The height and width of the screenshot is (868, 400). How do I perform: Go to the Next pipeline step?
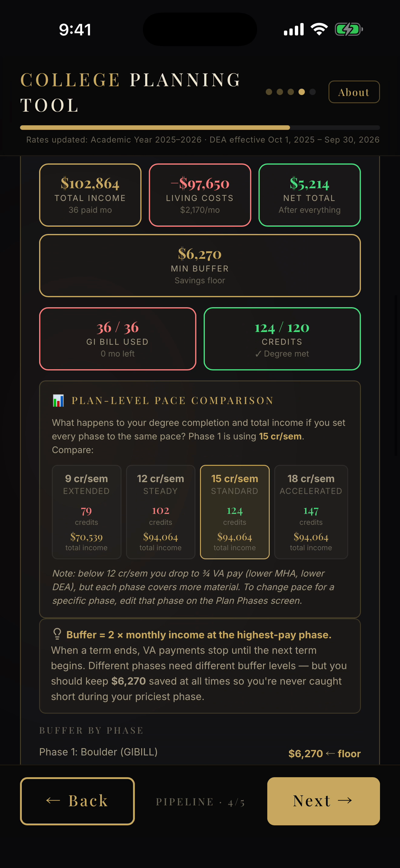click(324, 801)
